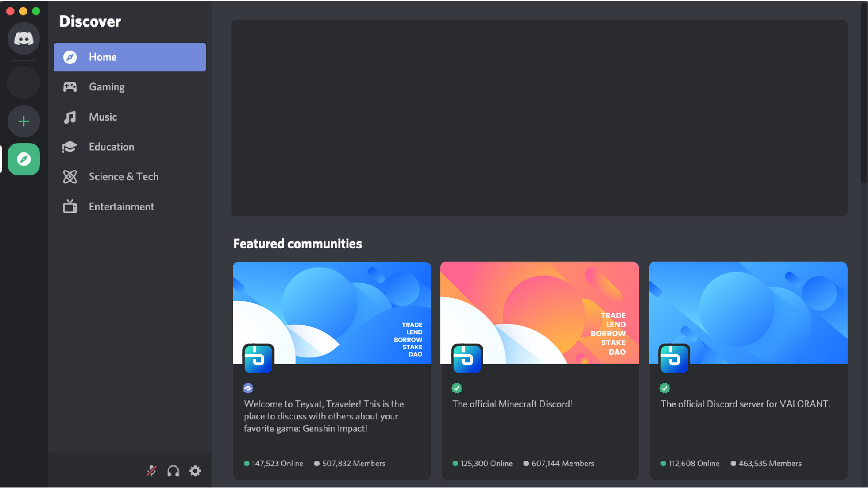Open the Genshin Impact community card
The height and width of the screenshot is (488, 868).
click(332, 416)
